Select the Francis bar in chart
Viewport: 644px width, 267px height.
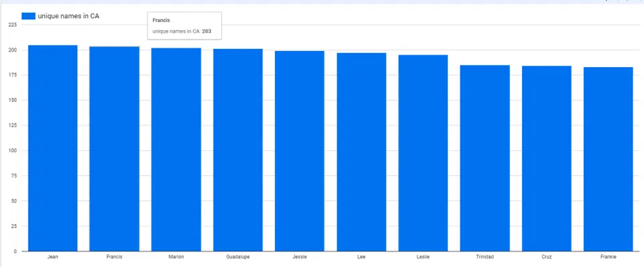pyautogui.click(x=115, y=149)
